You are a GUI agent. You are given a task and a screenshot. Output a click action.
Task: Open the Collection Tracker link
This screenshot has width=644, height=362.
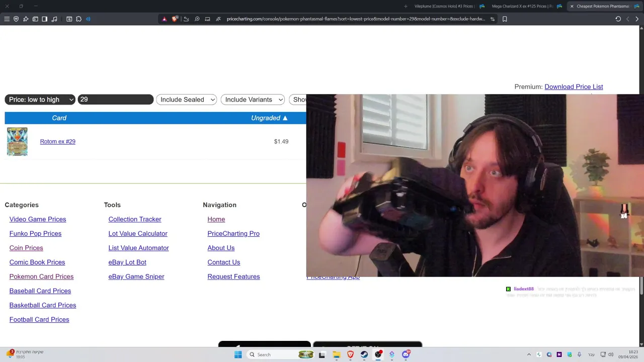pos(135,219)
